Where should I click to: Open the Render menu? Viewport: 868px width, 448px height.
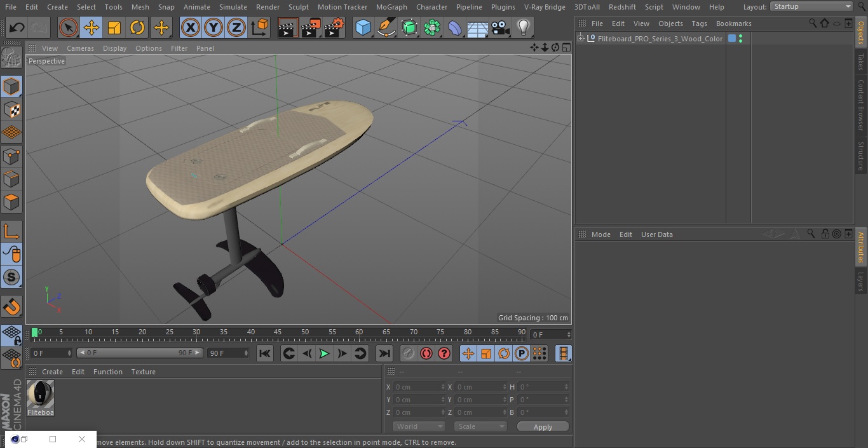pos(268,7)
